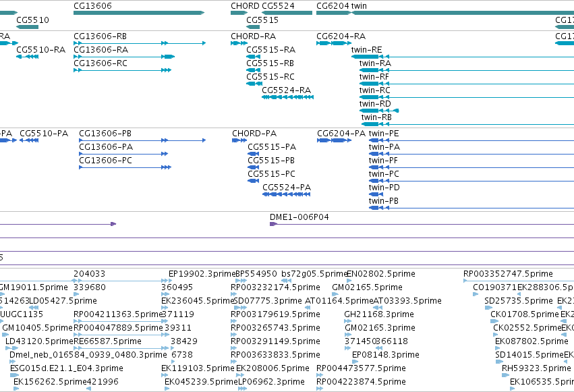
Task: Select protein twin-PA
Action: coord(384,147)
